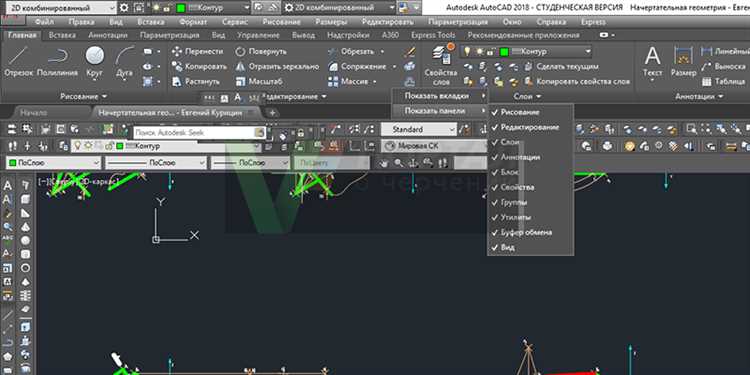Expand the Рисование panel title arrow

coord(83,97)
